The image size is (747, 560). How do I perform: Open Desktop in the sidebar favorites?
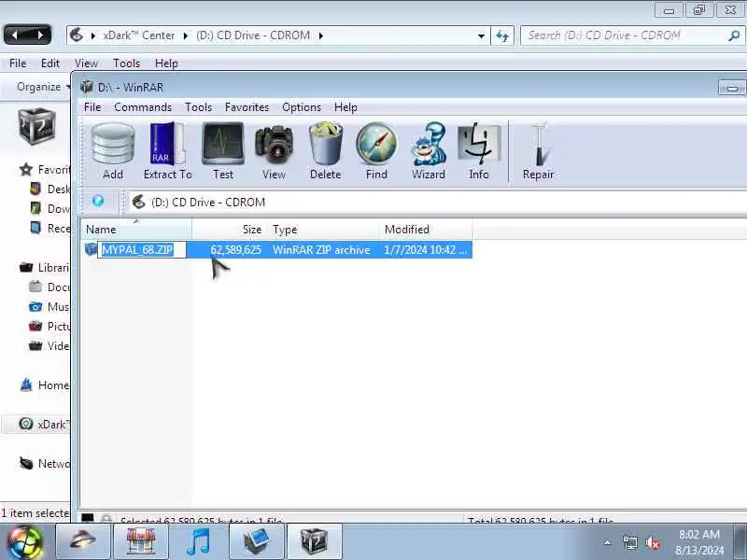[50, 189]
